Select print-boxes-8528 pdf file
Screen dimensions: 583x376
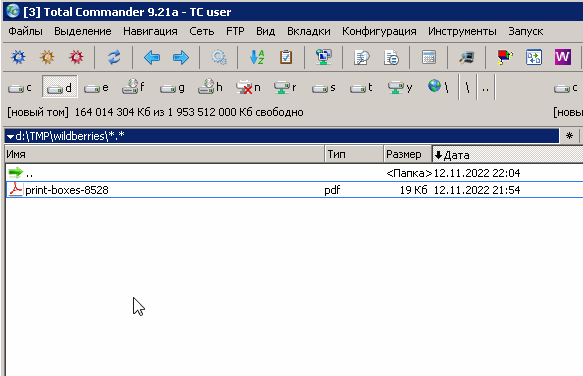(x=294, y=190)
